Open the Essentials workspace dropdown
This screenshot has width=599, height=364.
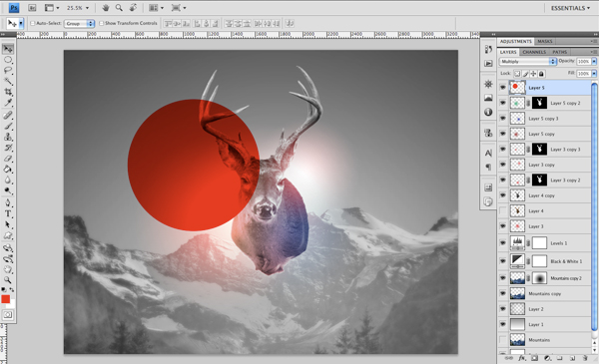point(570,8)
